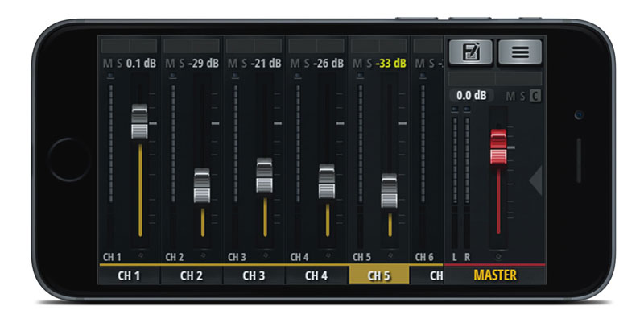The height and width of the screenshot is (323, 644).
Task: Tap the small CH 2 label under the meter
Action: coord(174,257)
